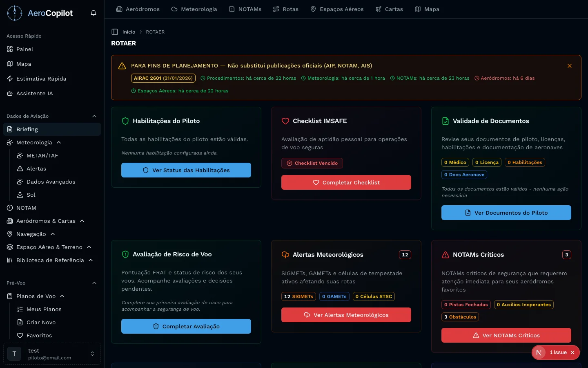Screen dimensions: 588x368
Task: Close the 1 Issue badge
Action: (x=572, y=352)
